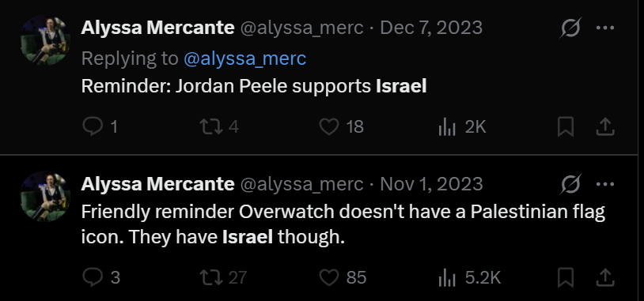
Task: Open more options on Dec 7 tweet
Action: 605,28
